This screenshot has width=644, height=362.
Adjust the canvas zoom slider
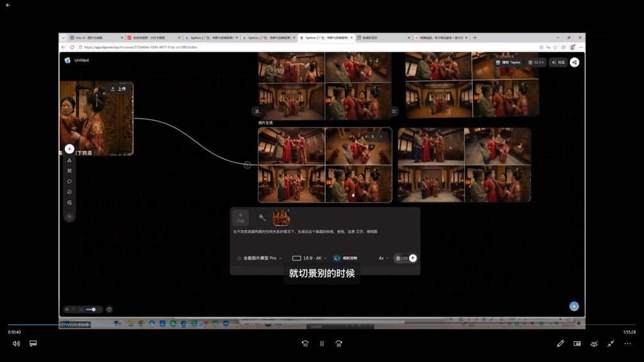92,309
